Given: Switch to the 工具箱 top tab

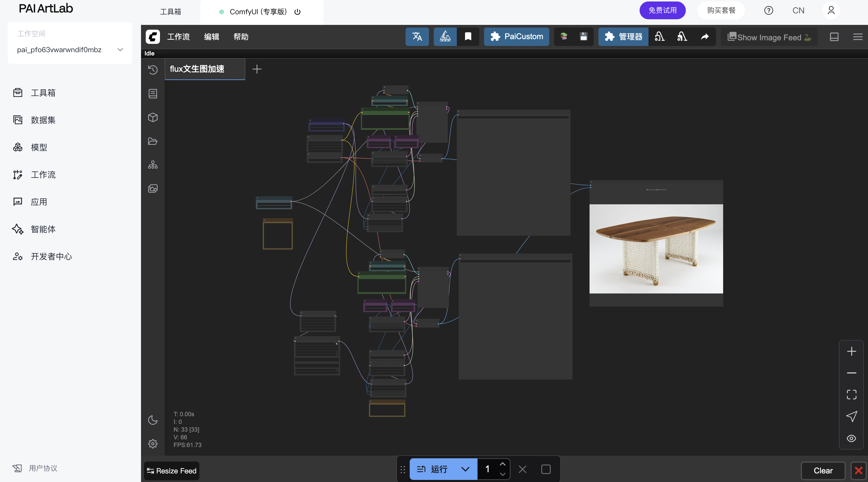Looking at the screenshot, I should click(171, 12).
